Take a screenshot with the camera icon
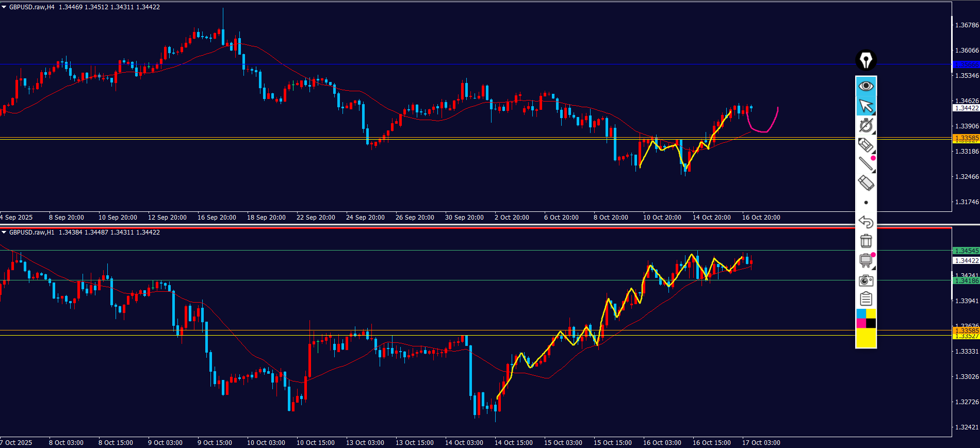This screenshot has width=980, height=448. coord(865,280)
